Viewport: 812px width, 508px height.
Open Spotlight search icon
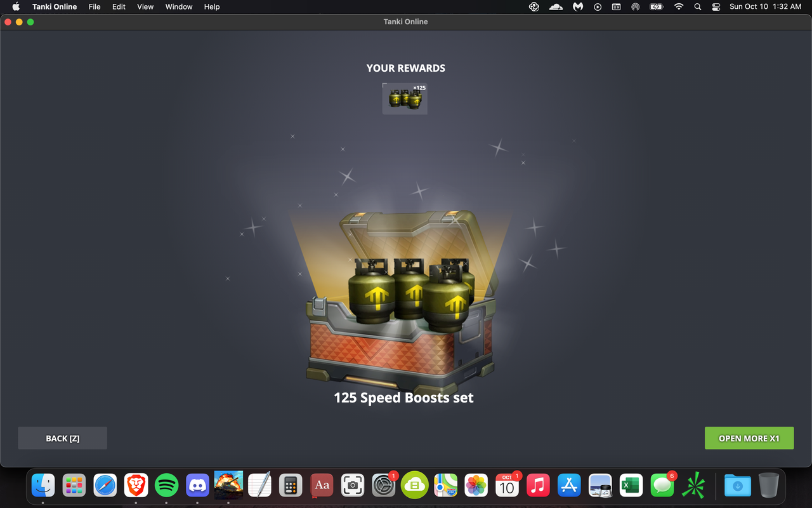pos(698,6)
